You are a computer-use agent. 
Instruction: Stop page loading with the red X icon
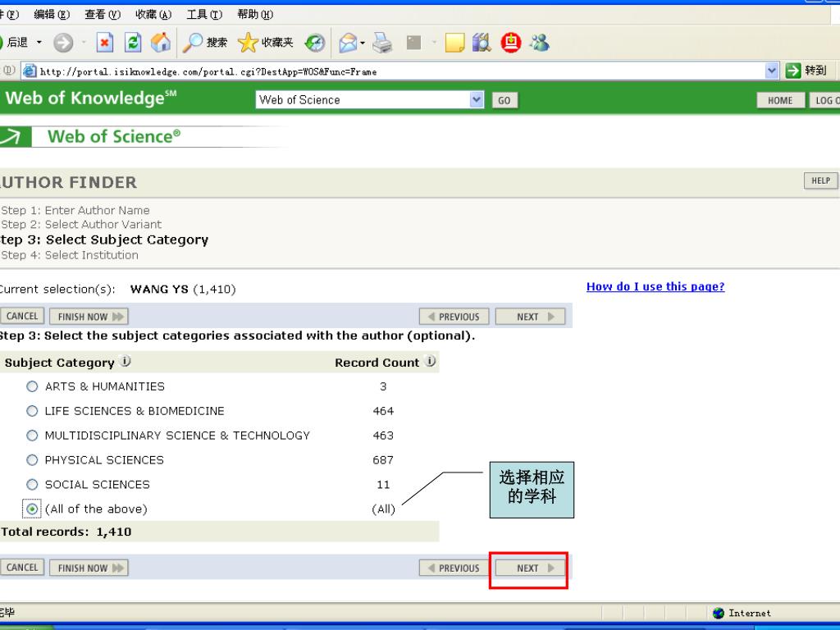click(x=104, y=43)
